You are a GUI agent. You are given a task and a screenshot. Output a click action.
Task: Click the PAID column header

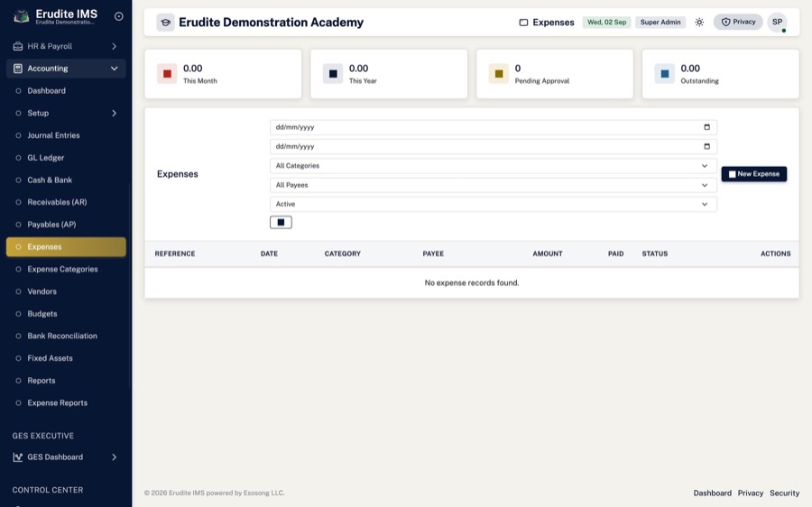pos(615,253)
